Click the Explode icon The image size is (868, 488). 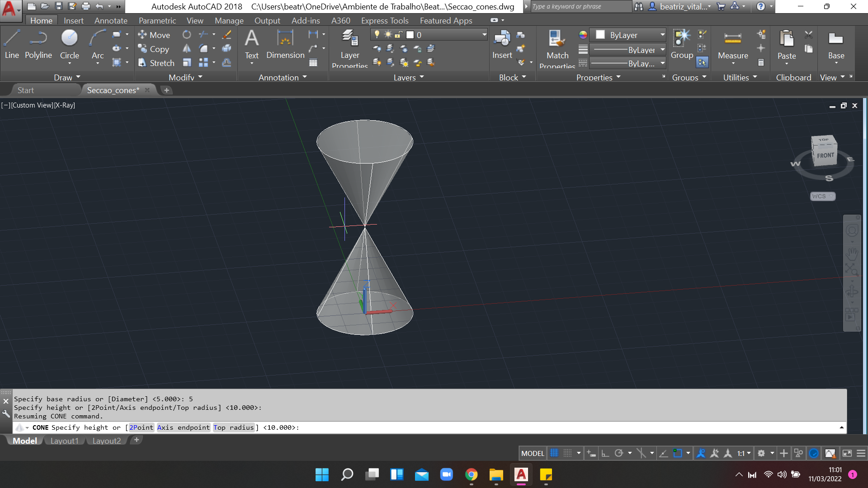click(226, 48)
